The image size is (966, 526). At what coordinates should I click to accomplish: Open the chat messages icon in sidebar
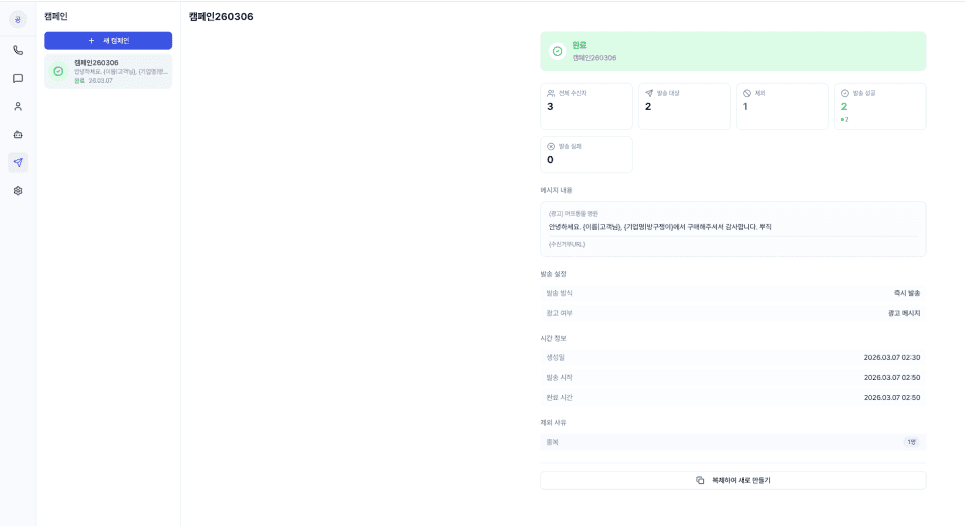pos(18,78)
